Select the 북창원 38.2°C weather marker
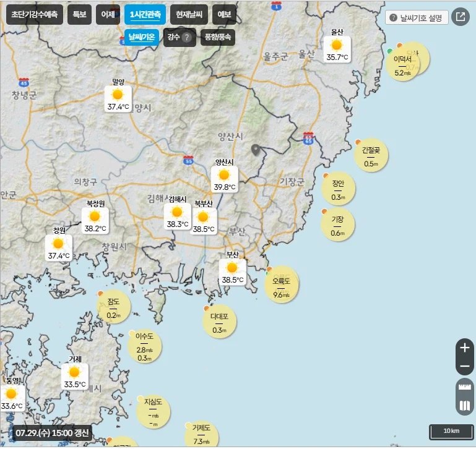 pyautogui.click(x=95, y=221)
